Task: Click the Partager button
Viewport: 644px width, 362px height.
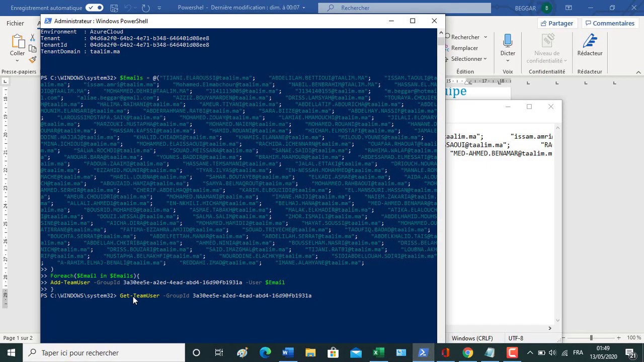Action: pyautogui.click(x=556, y=23)
